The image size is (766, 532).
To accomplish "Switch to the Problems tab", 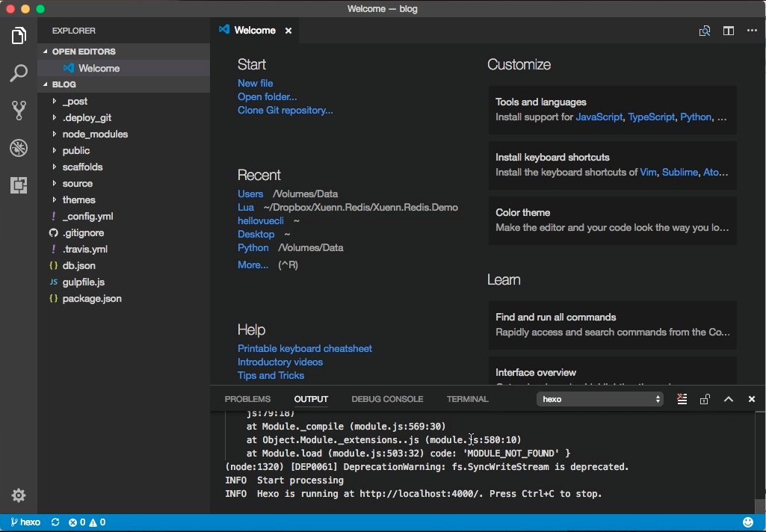I will 247,399.
